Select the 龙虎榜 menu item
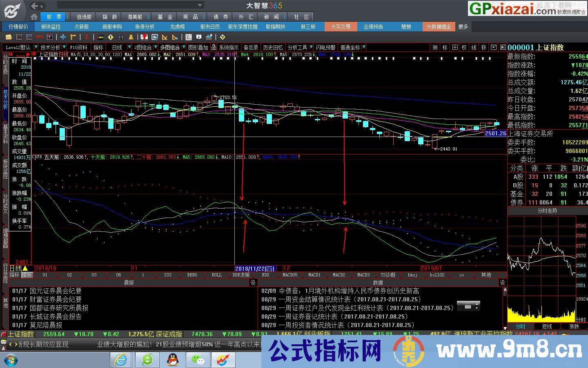 177,27
